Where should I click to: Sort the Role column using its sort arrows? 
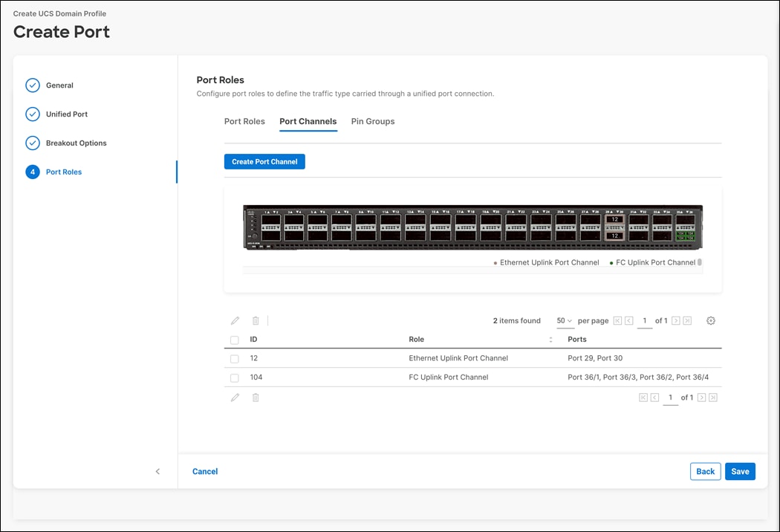(550, 339)
